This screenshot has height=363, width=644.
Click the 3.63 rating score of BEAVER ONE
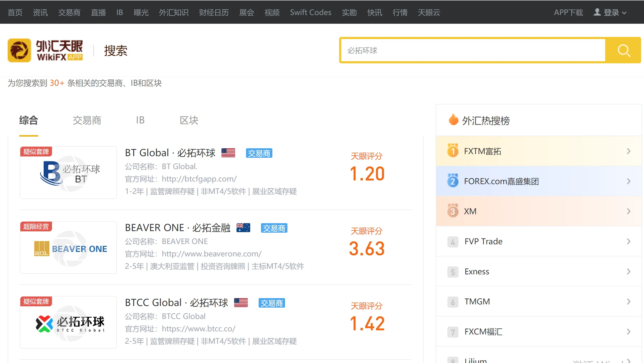pyautogui.click(x=367, y=249)
